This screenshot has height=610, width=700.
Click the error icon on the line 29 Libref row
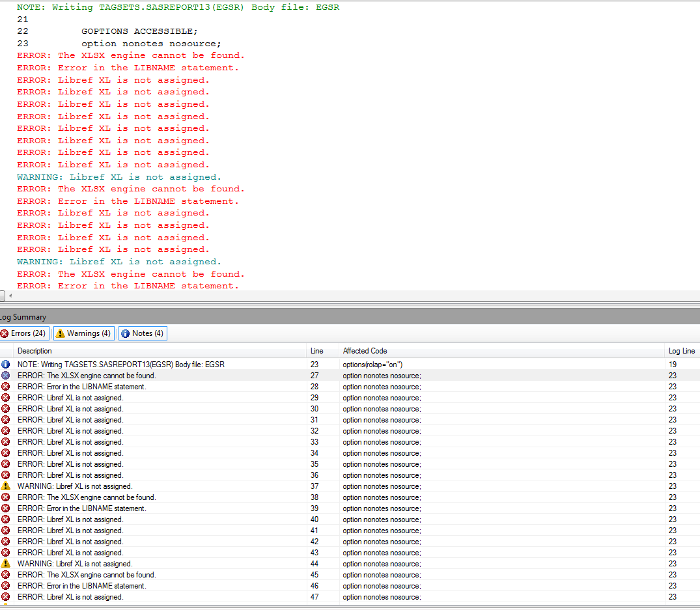(6, 398)
